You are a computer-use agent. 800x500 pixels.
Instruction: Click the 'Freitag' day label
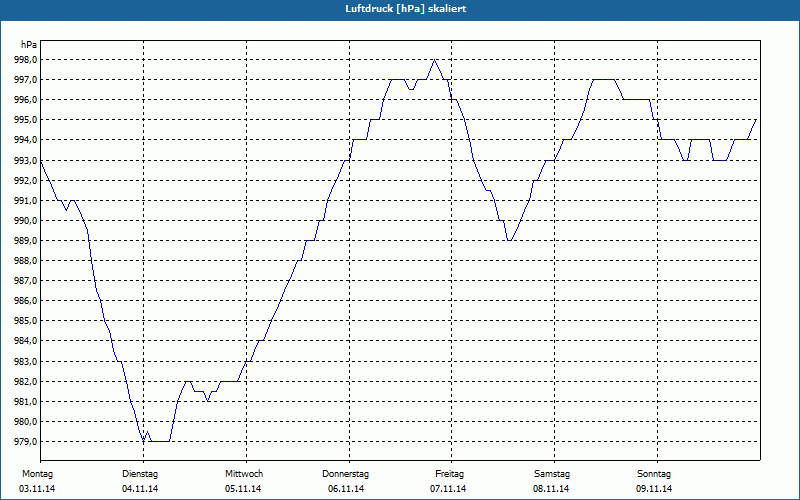point(449,474)
